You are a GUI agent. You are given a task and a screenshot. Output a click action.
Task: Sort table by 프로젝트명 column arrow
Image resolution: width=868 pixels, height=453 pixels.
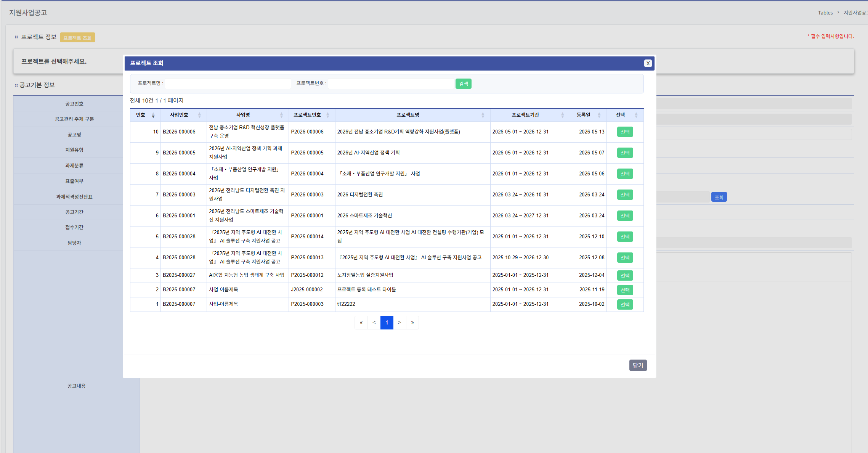pyautogui.click(x=483, y=115)
